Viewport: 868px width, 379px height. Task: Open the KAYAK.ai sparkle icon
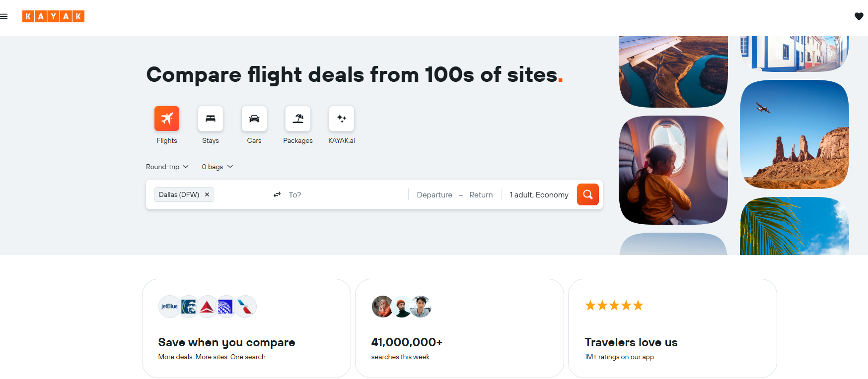[x=342, y=119]
